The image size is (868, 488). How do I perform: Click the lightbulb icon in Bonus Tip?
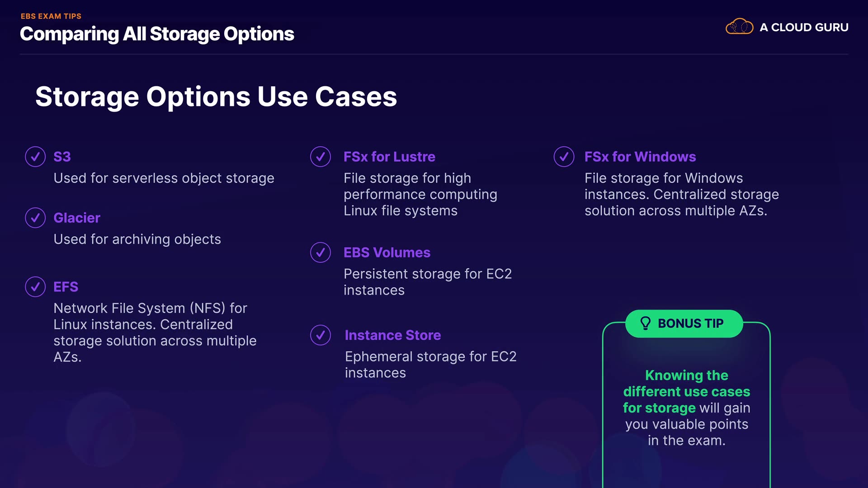pos(645,323)
